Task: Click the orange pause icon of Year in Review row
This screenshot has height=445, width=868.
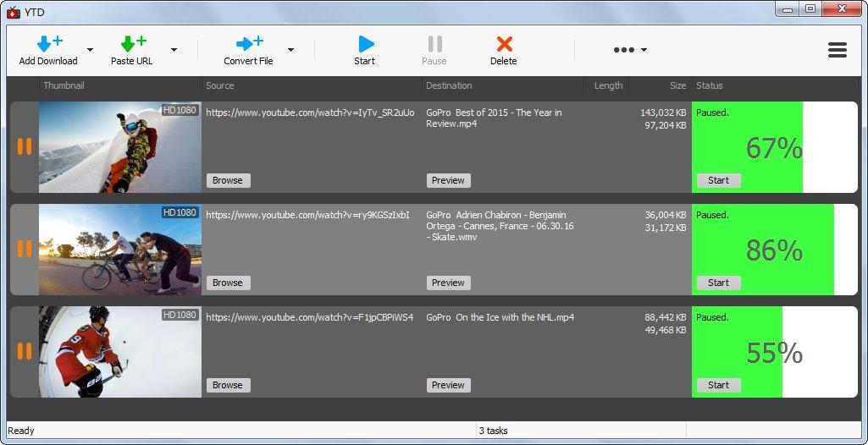Action: pyautogui.click(x=25, y=146)
